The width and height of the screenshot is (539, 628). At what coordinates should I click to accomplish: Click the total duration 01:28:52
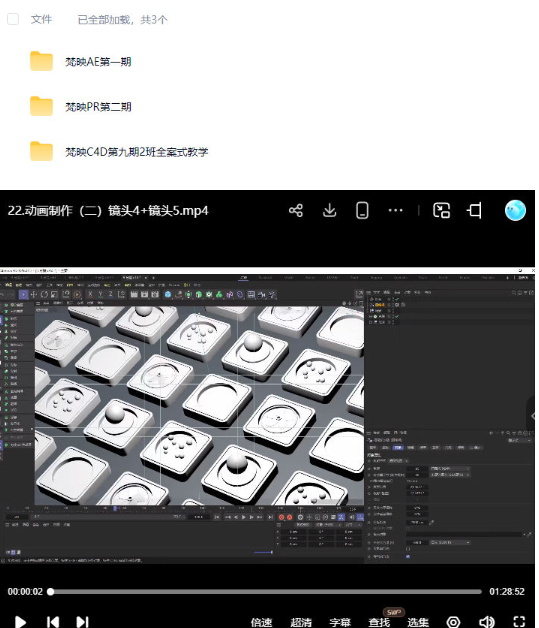[507, 592]
